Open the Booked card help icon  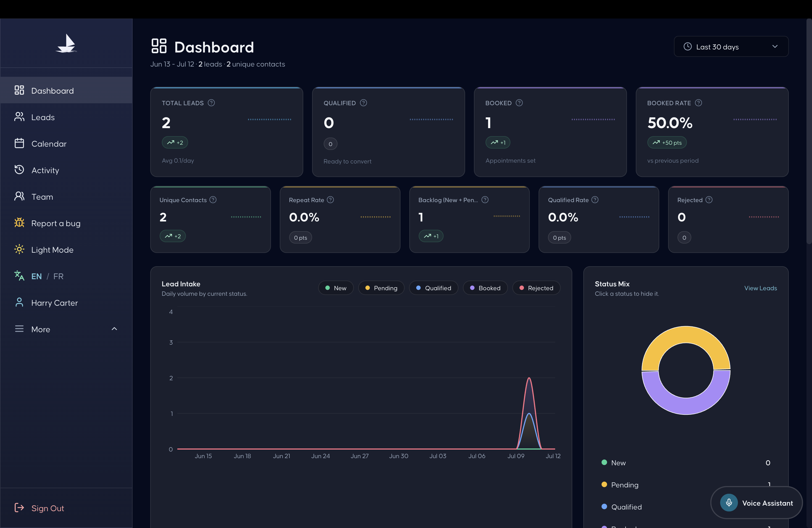519,103
